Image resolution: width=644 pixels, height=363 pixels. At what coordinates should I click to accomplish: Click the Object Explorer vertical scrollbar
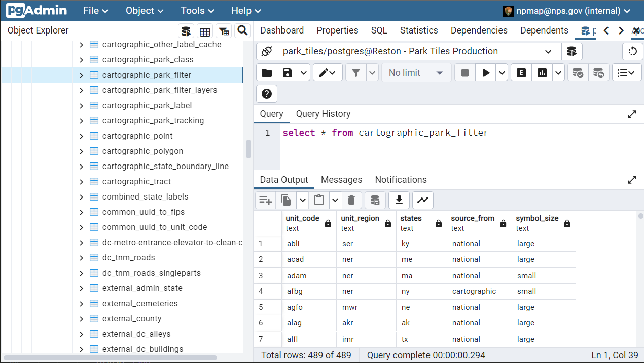click(x=248, y=149)
